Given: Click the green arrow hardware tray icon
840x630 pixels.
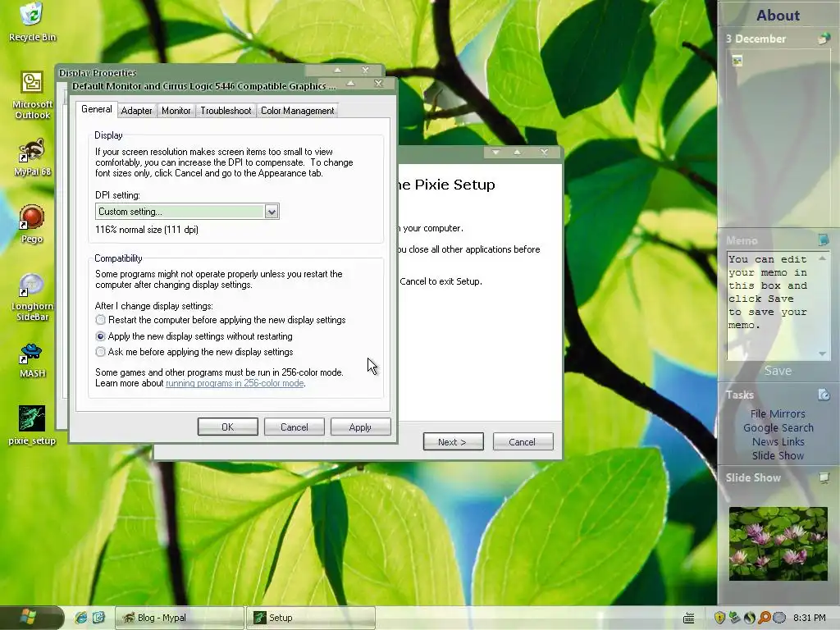Looking at the screenshot, I should click(734, 618).
